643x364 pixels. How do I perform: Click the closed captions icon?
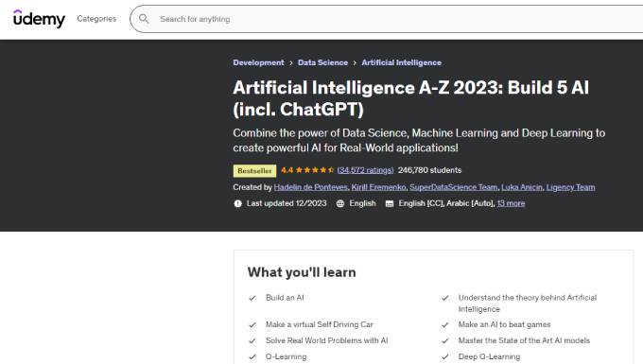click(x=390, y=203)
